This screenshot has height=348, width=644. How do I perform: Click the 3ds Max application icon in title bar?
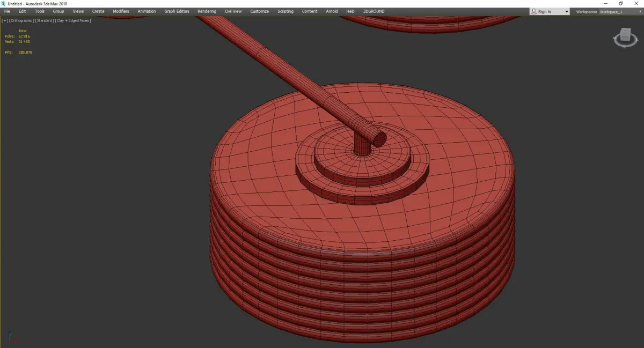[x=4, y=4]
